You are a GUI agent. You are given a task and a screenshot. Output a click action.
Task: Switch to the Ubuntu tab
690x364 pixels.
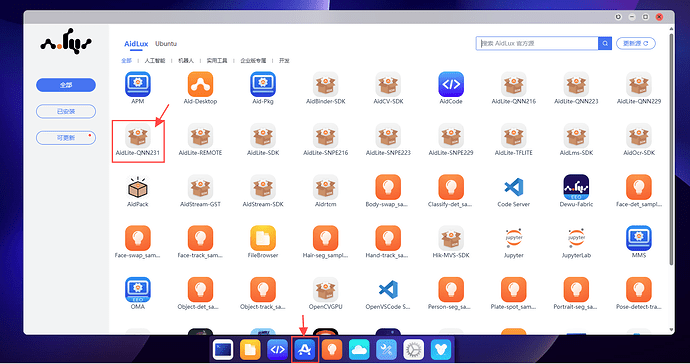click(166, 44)
